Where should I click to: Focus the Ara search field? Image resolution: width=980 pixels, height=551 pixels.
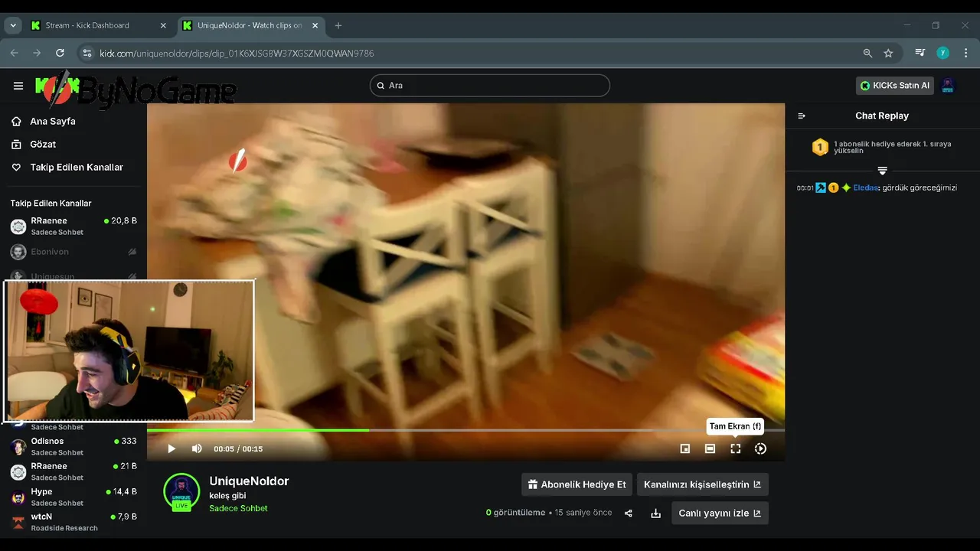point(490,86)
